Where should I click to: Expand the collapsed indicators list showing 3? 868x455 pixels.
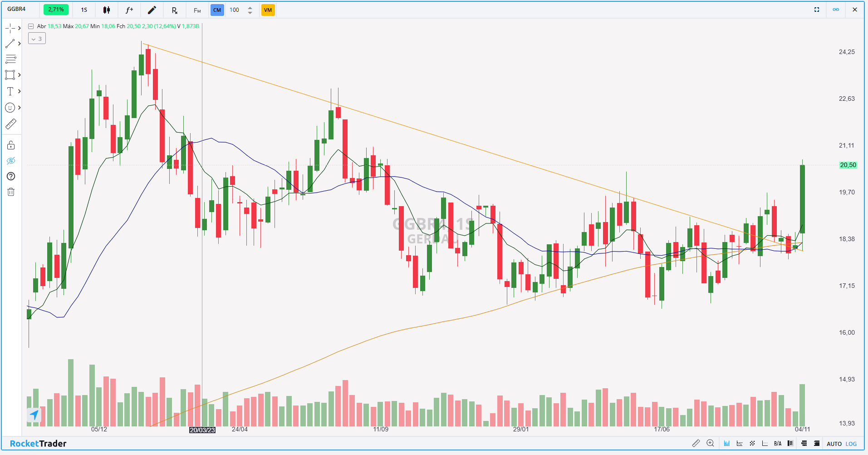click(37, 39)
